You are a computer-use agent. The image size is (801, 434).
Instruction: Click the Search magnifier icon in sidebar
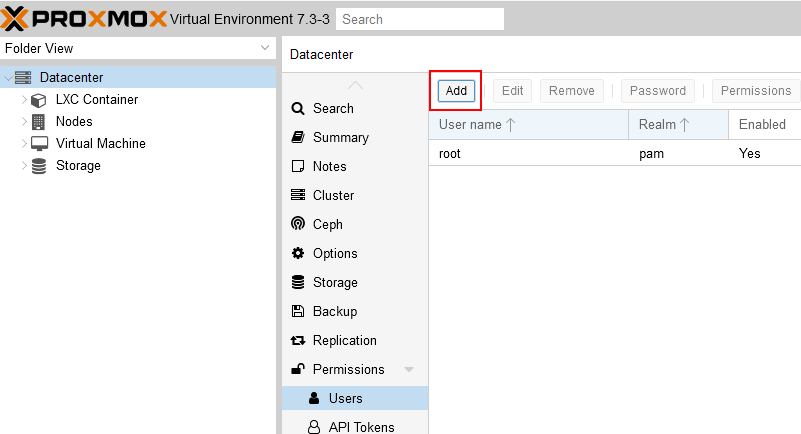pyautogui.click(x=298, y=108)
